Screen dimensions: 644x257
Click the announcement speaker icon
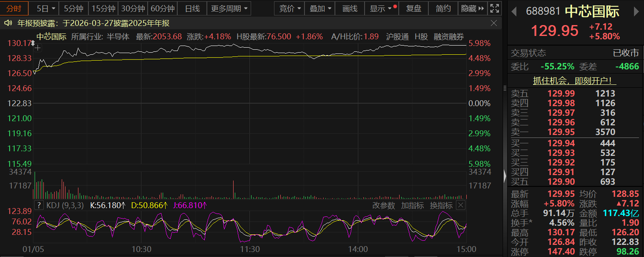tap(8, 23)
